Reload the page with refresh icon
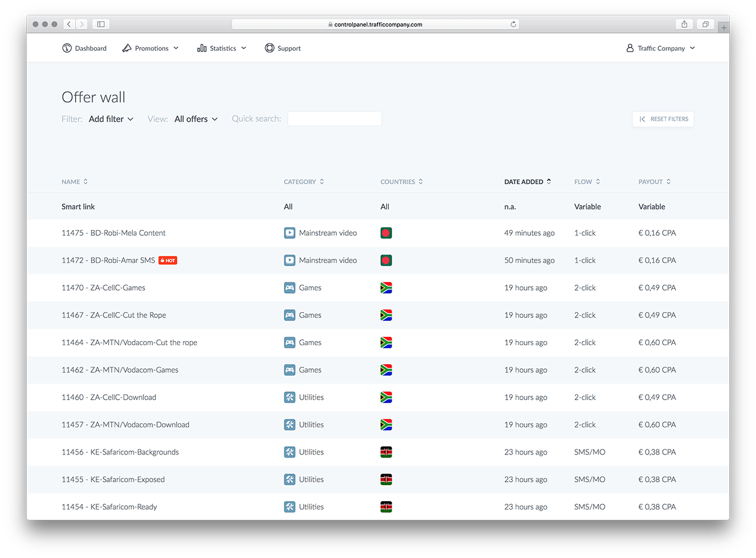Viewport: 756px width, 558px height. pos(513,24)
